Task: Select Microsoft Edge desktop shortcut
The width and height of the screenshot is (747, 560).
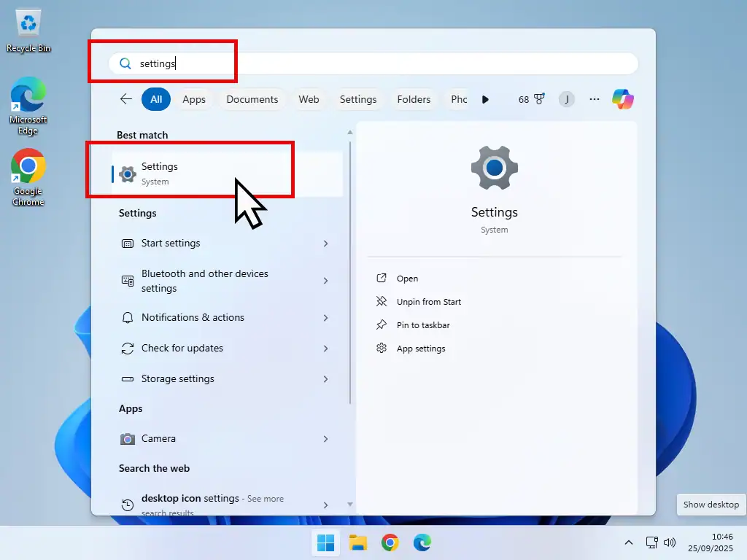Action: coord(28,106)
